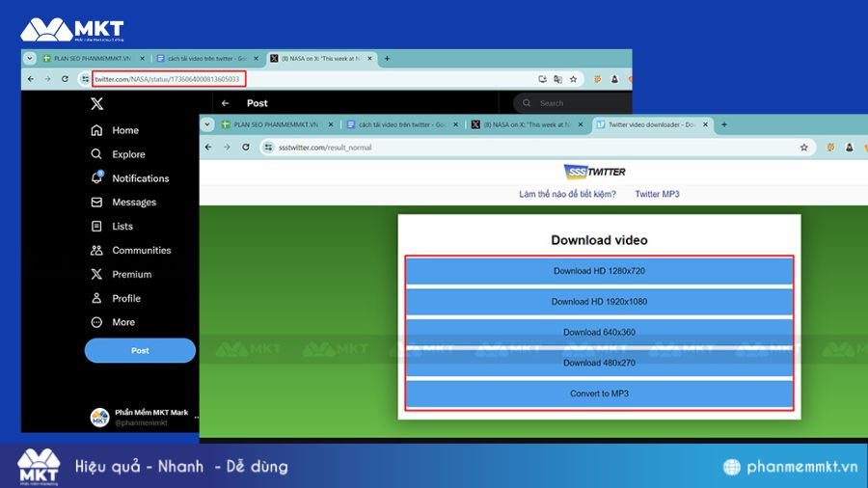Open Home in the Twitter sidebar
The width and height of the screenshot is (868, 488).
pyautogui.click(x=115, y=130)
